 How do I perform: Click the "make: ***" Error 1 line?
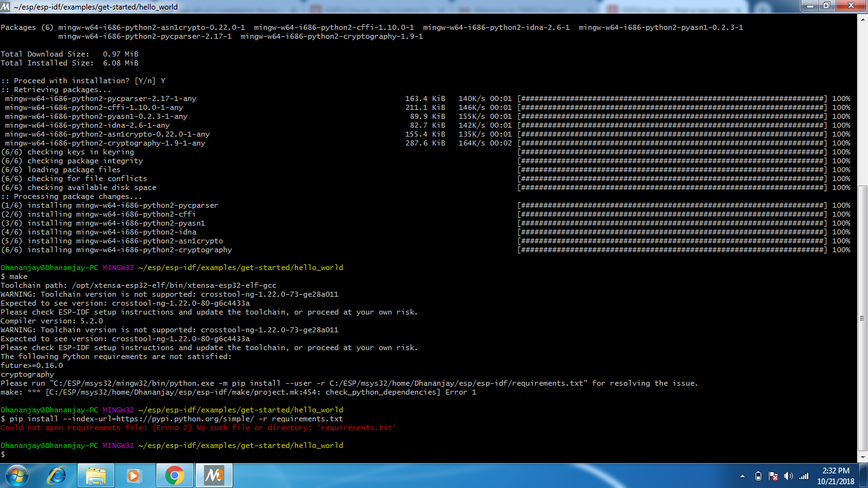point(238,392)
